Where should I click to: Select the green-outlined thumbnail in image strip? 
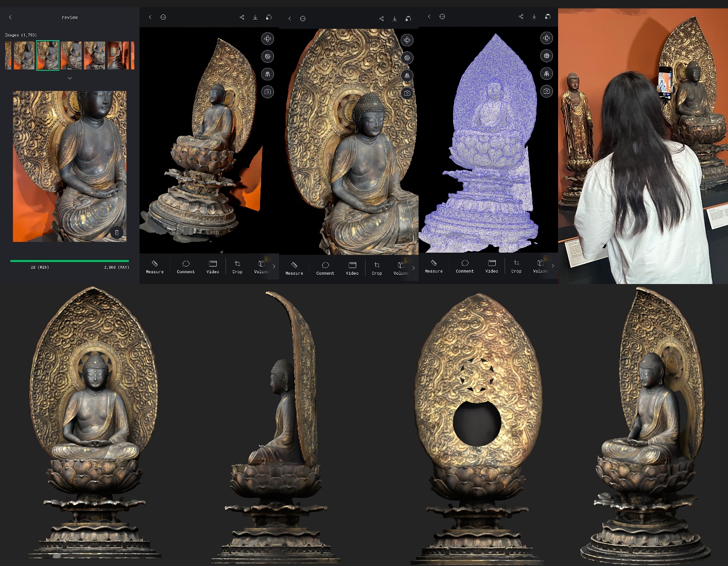pos(48,56)
